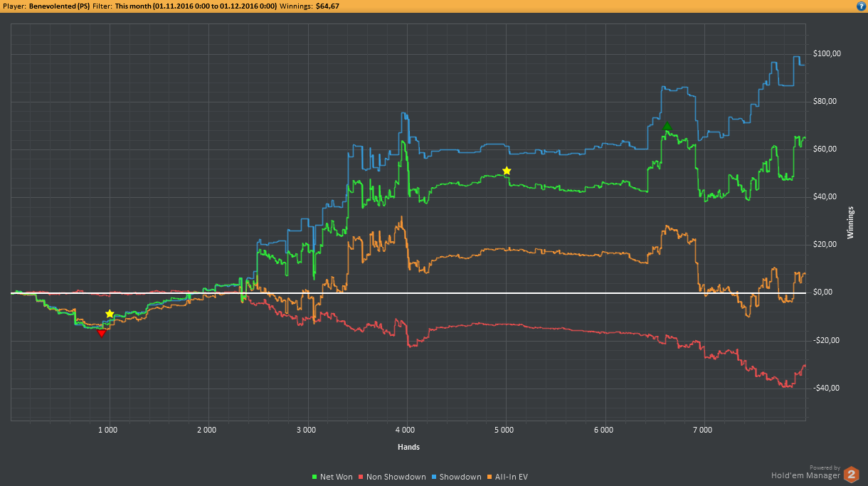Viewport: 868px width, 486px height.
Task: Click the 2 000 x-axis label
Action: [x=206, y=430]
